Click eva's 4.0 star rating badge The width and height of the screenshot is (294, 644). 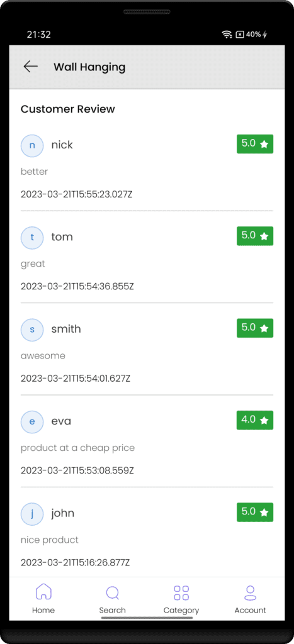point(255,419)
